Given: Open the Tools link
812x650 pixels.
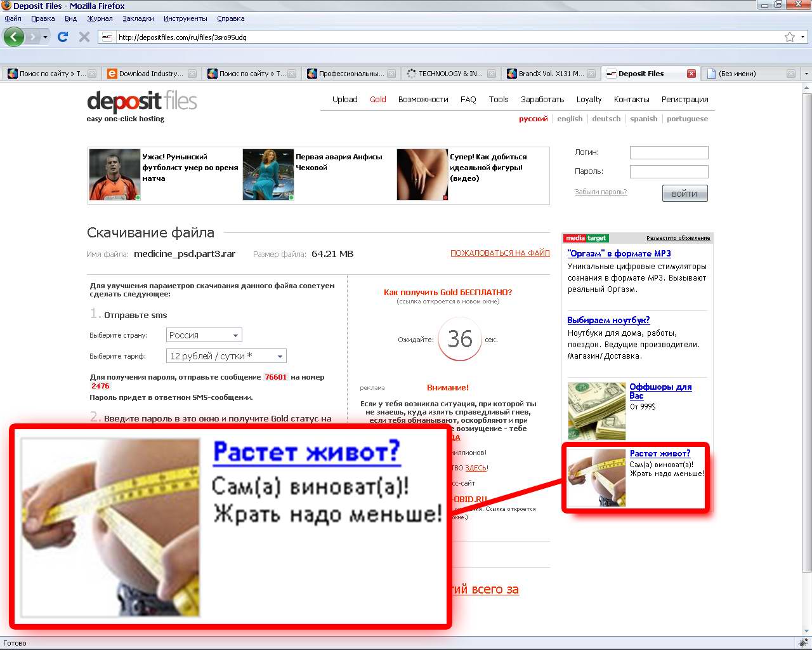Looking at the screenshot, I should tap(499, 99).
